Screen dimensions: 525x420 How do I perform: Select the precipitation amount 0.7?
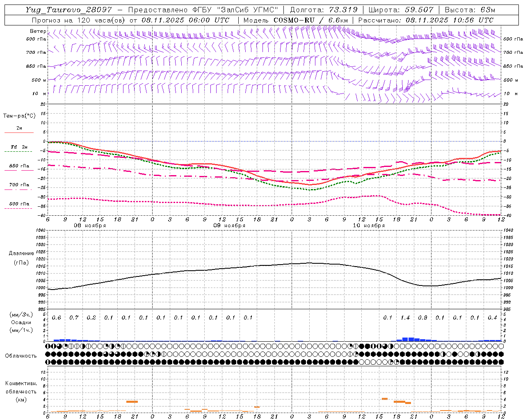pos(74,318)
